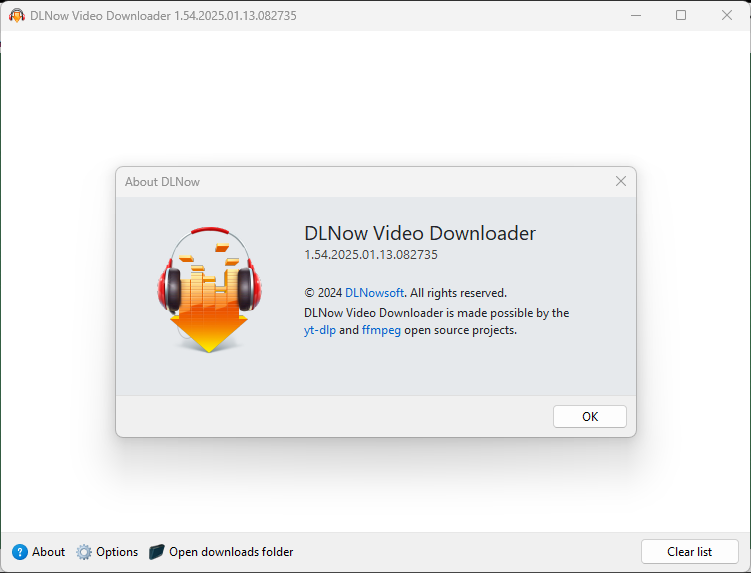Image resolution: width=751 pixels, height=573 pixels.
Task: Click the dark downloads folder icon
Action: tap(157, 552)
